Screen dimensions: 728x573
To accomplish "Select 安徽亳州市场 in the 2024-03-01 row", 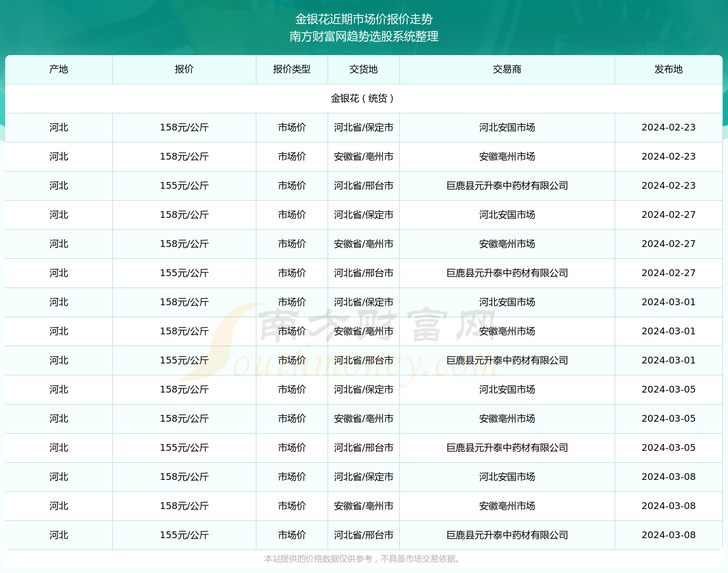I will tap(507, 331).
